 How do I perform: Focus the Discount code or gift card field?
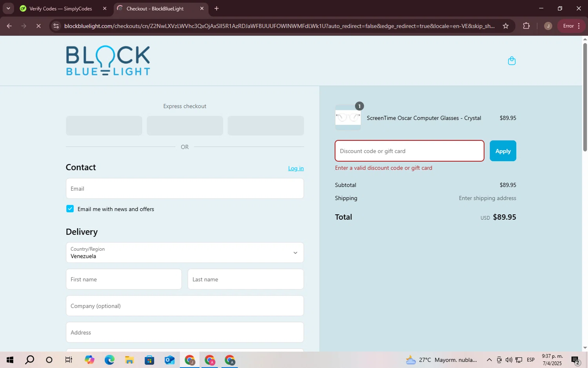click(409, 151)
